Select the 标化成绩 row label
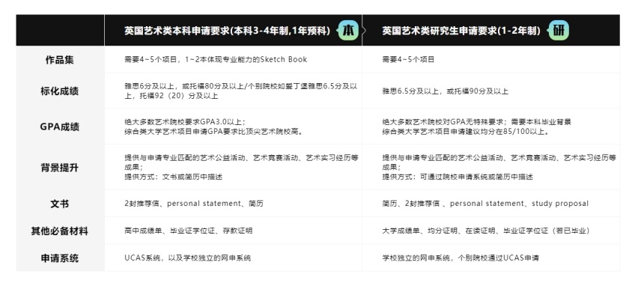This screenshot has height=286, width=644. [60, 91]
